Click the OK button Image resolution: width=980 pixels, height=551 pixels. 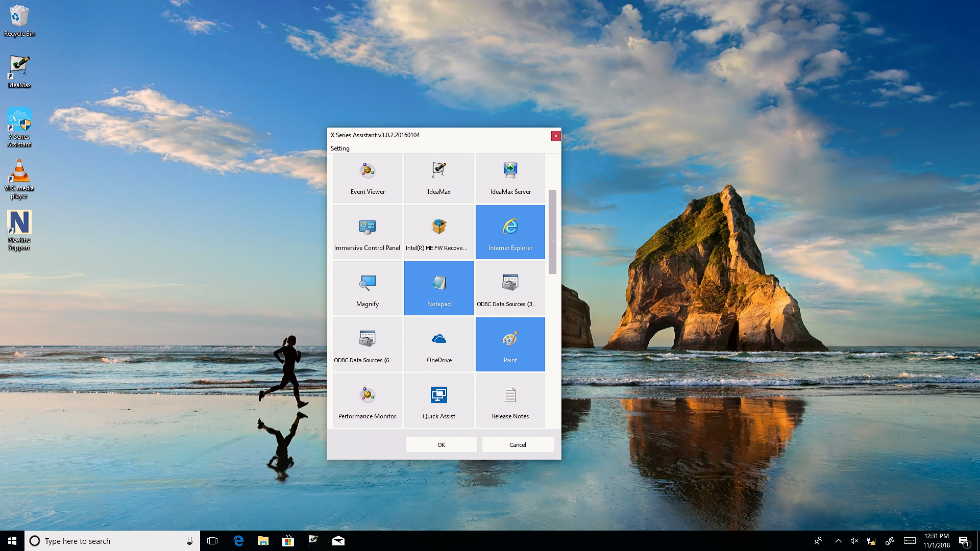[441, 444]
